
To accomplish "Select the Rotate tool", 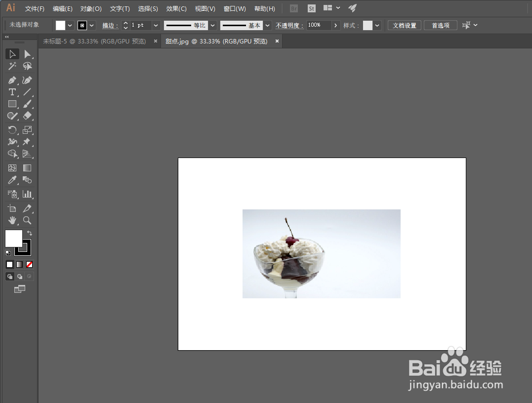I will point(12,130).
